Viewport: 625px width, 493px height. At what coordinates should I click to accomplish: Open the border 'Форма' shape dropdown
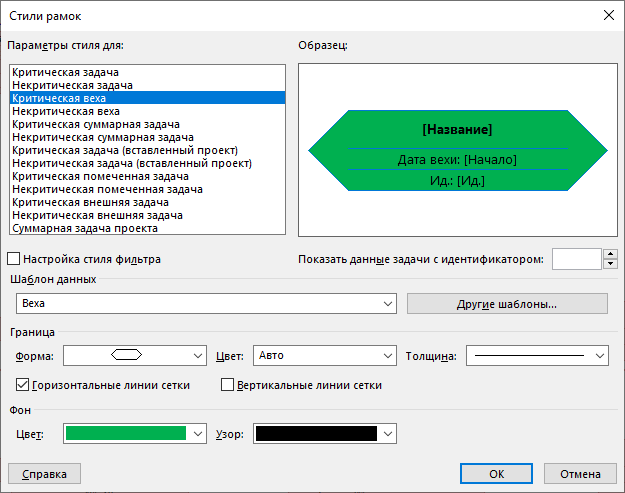pos(135,356)
